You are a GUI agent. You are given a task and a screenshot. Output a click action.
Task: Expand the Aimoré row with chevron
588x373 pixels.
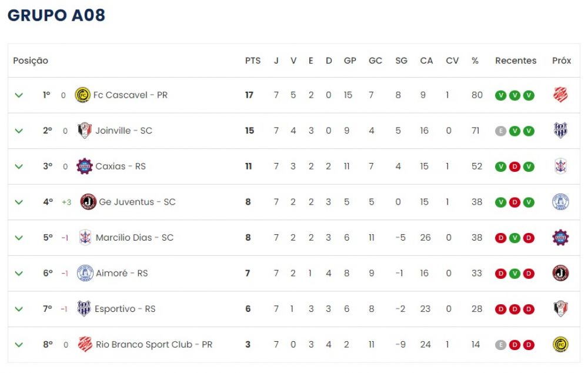[x=19, y=274]
